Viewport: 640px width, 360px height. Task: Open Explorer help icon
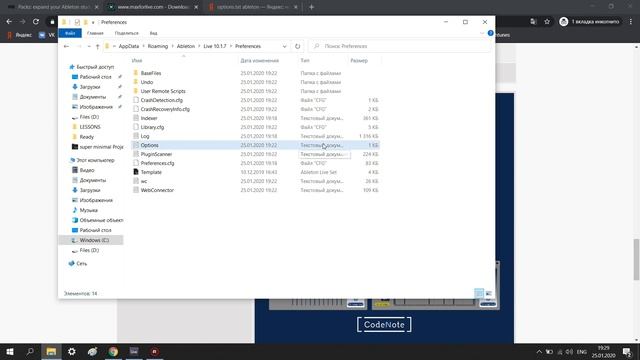coord(490,33)
